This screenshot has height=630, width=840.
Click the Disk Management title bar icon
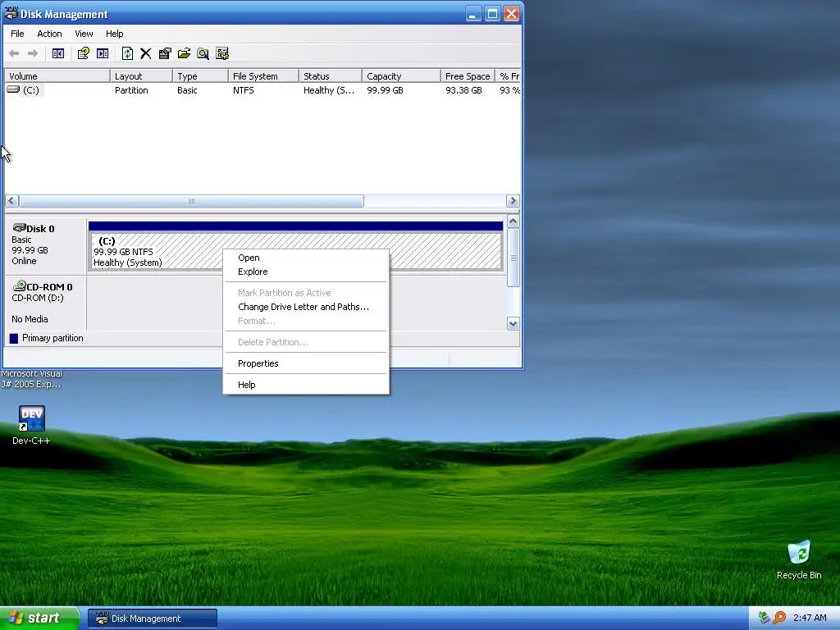tap(11, 13)
